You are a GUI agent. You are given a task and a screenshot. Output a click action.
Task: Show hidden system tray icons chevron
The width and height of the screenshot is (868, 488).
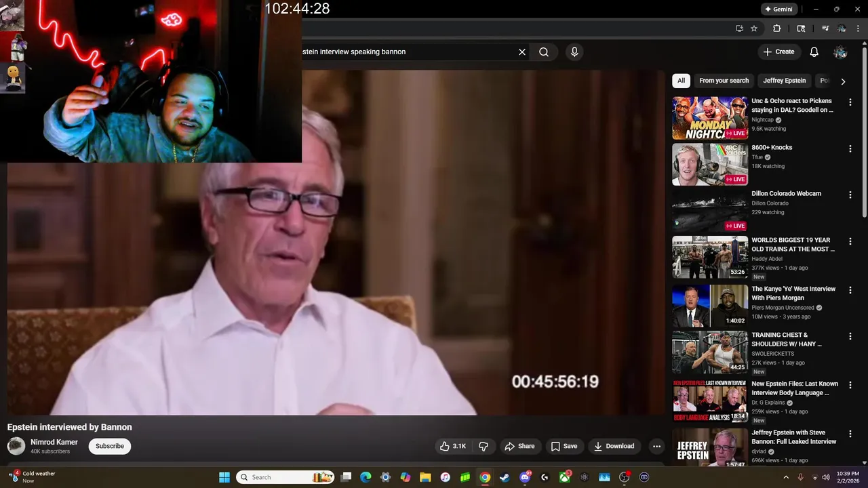pos(786,477)
